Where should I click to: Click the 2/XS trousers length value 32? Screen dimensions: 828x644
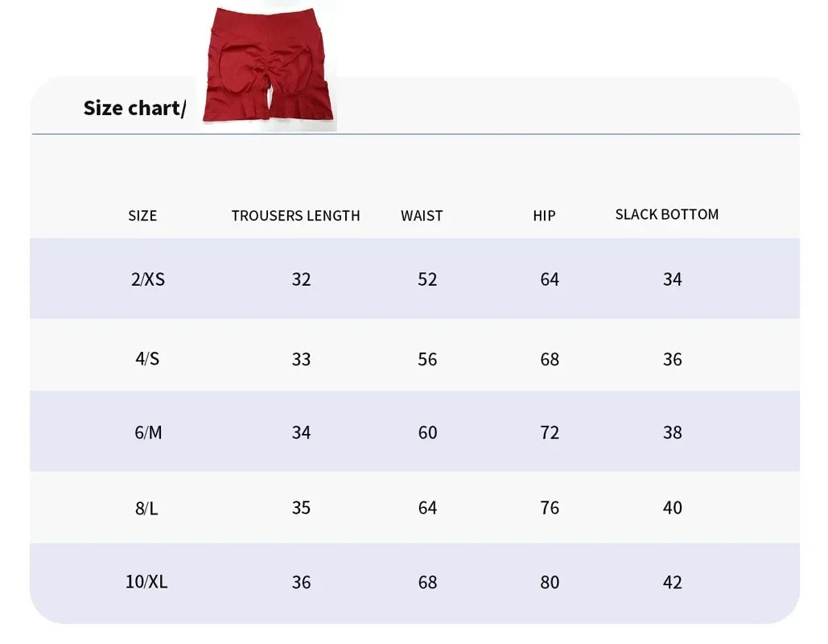pyautogui.click(x=301, y=279)
